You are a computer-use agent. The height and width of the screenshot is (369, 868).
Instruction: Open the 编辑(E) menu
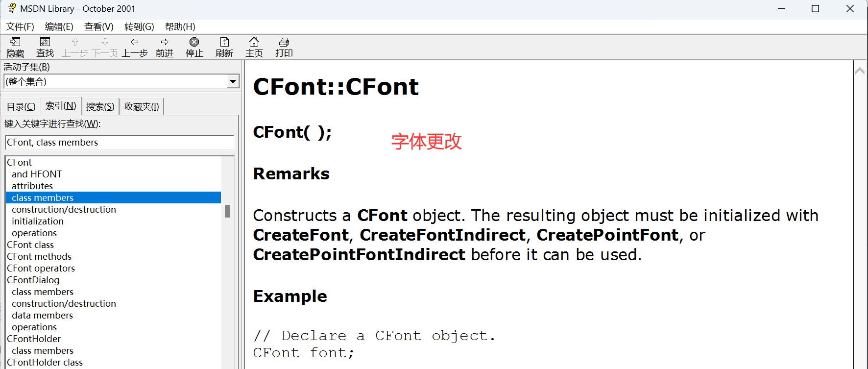[x=59, y=26]
